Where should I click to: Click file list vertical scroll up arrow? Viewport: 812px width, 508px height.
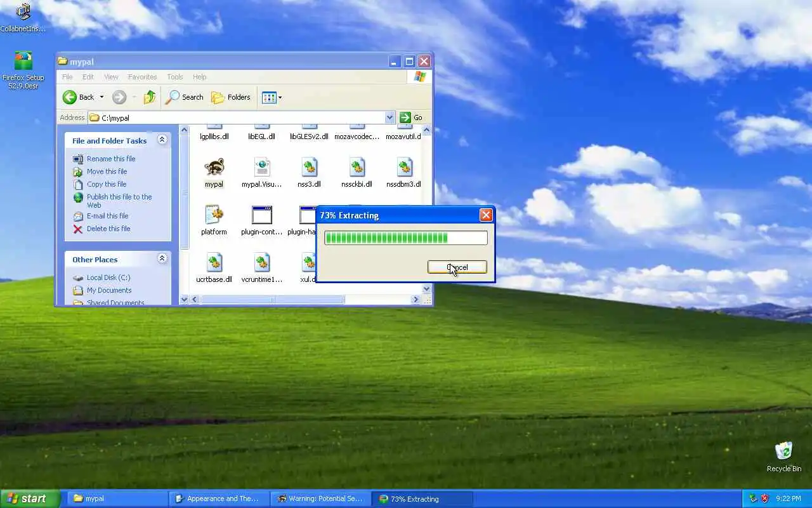point(426,130)
